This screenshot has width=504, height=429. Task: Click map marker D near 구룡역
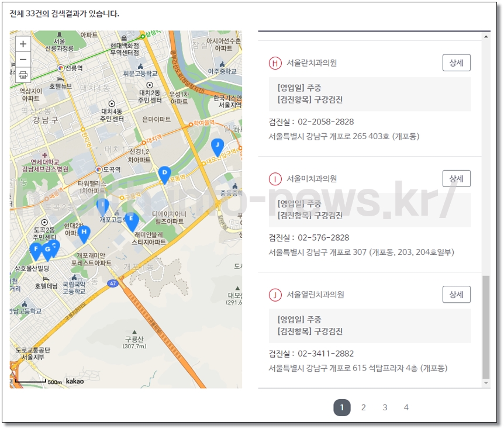164,172
